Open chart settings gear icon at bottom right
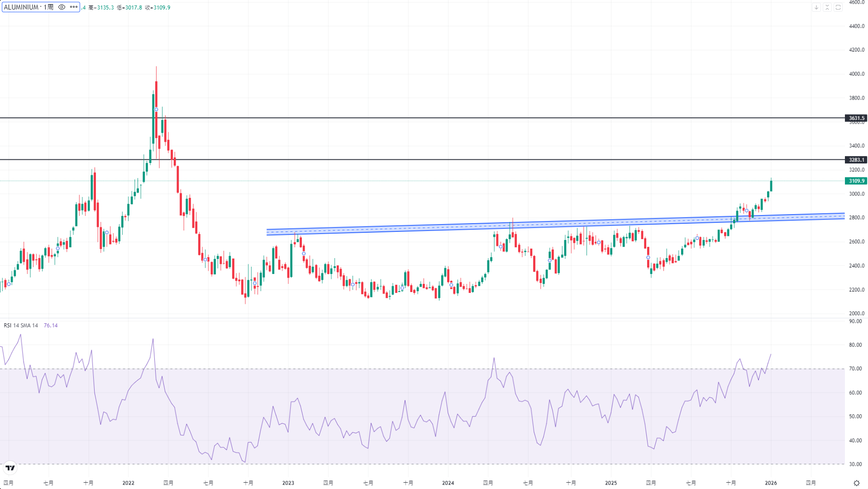 856,483
